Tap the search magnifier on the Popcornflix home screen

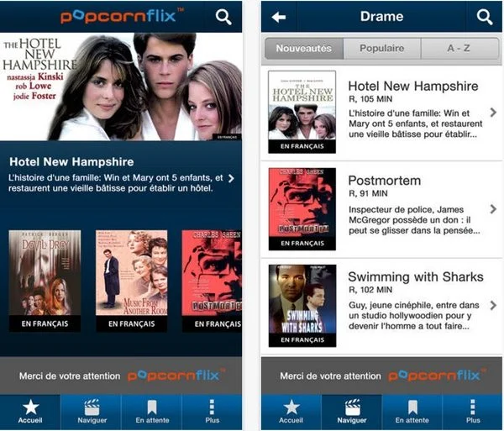[223, 17]
